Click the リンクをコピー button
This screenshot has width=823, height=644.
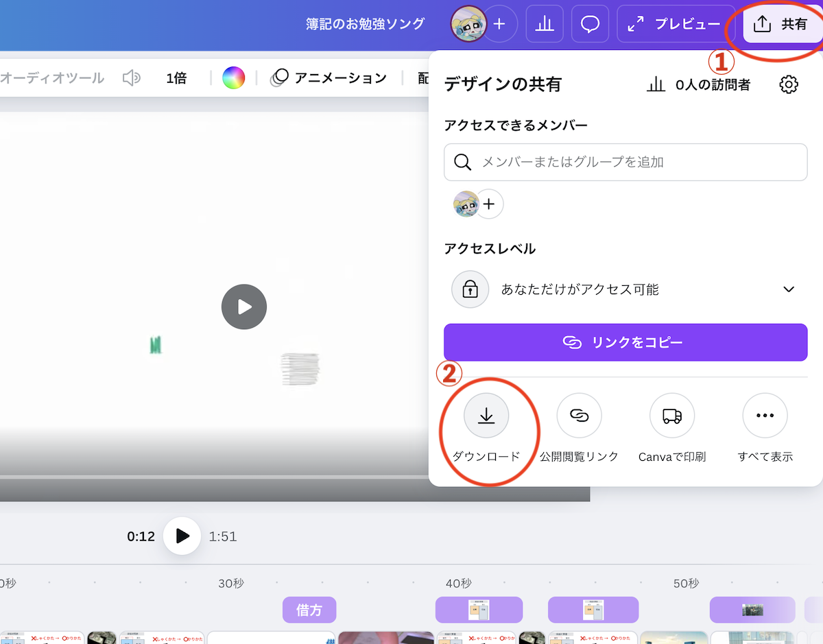point(625,342)
